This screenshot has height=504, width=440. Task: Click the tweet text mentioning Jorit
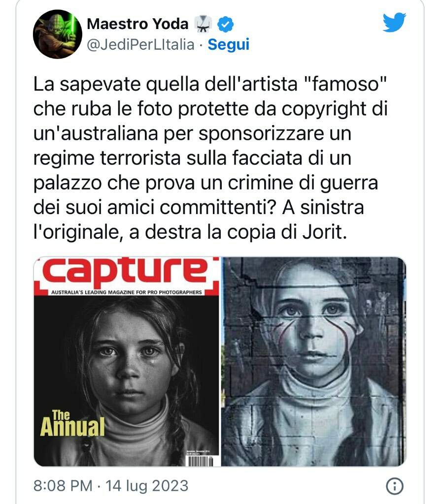click(x=190, y=232)
